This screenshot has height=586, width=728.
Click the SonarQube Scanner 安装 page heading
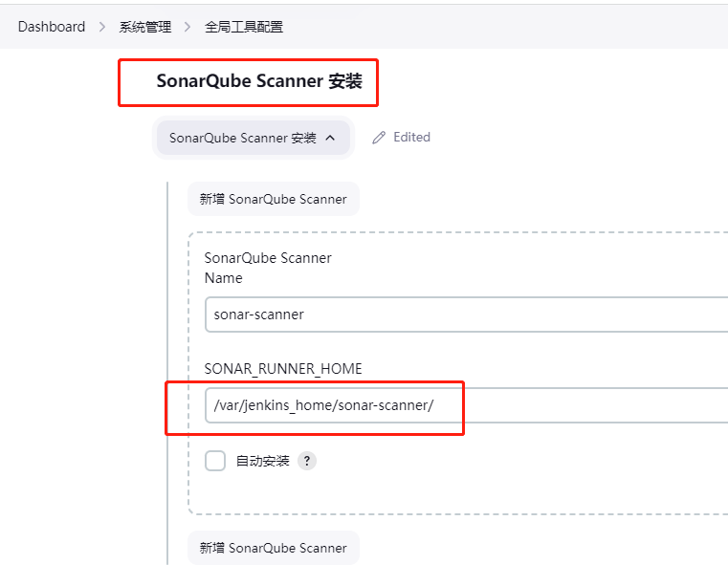click(259, 81)
